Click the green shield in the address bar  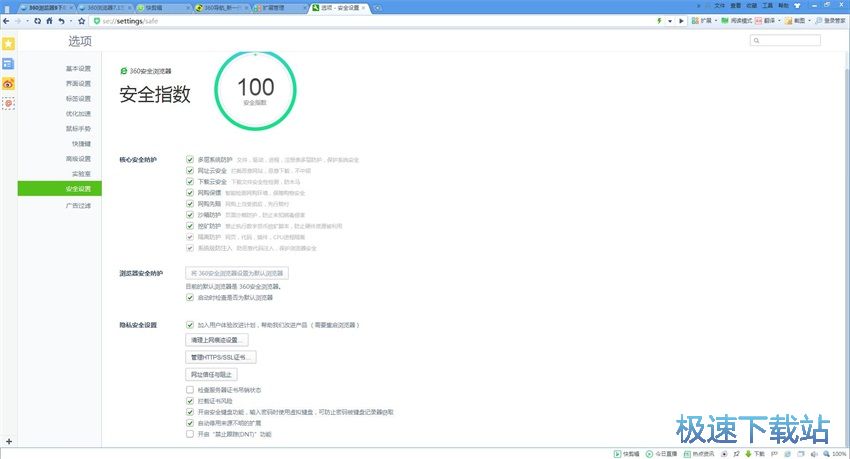[96, 21]
